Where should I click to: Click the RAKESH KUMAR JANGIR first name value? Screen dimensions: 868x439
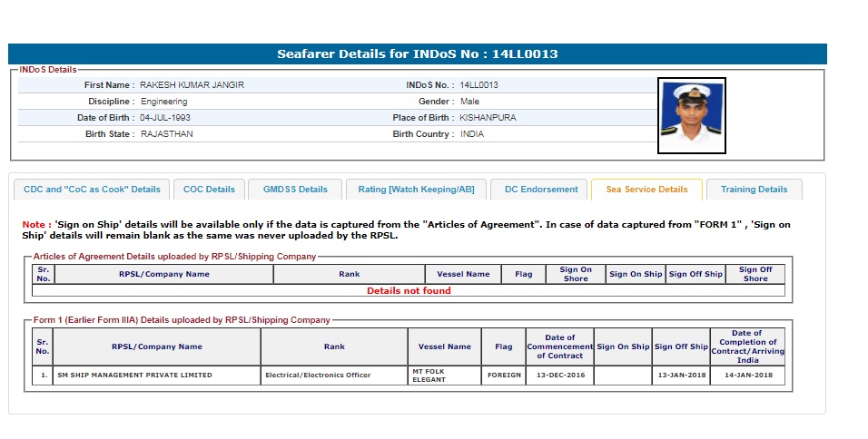click(192, 85)
